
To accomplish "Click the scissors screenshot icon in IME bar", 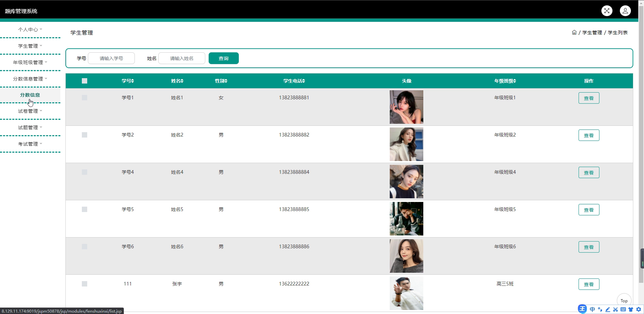I will pyautogui.click(x=615, y=309).
